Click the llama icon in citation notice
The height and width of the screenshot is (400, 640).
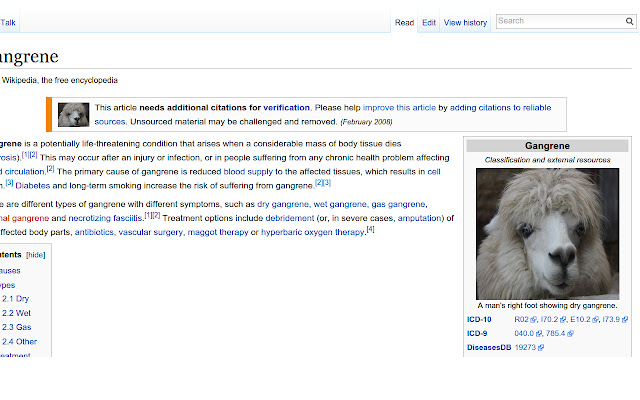[73, 114]
